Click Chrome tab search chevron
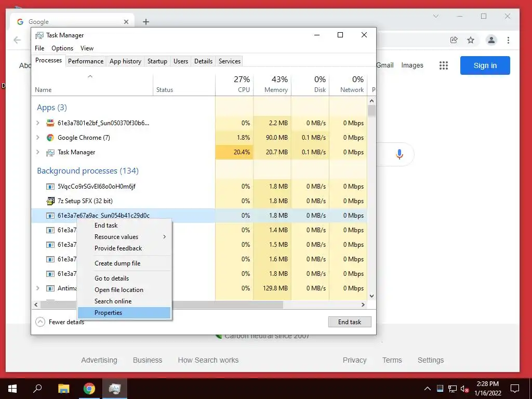532x399 pixels. point(436,16)
